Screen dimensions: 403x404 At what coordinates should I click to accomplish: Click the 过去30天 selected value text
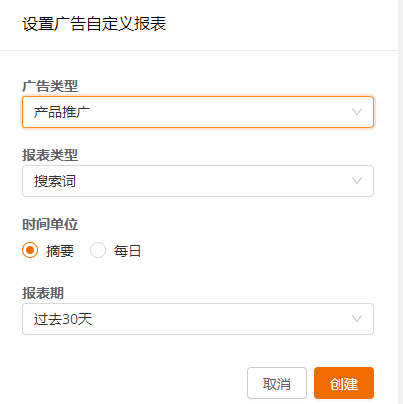point(63,319)
